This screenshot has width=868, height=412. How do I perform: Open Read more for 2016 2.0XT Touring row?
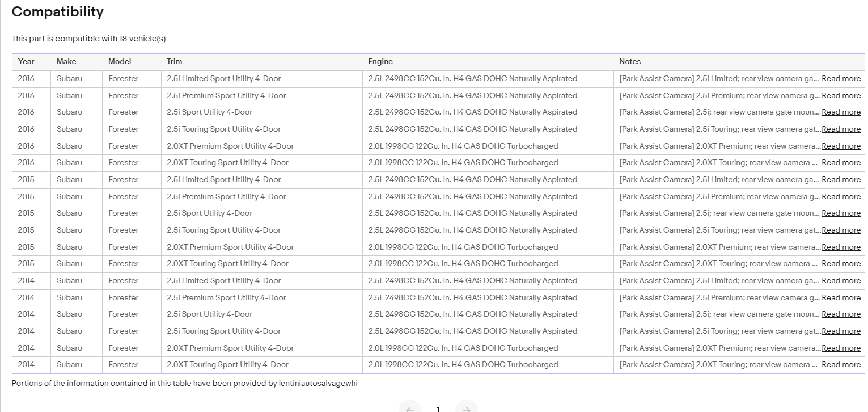coord(841,163)
